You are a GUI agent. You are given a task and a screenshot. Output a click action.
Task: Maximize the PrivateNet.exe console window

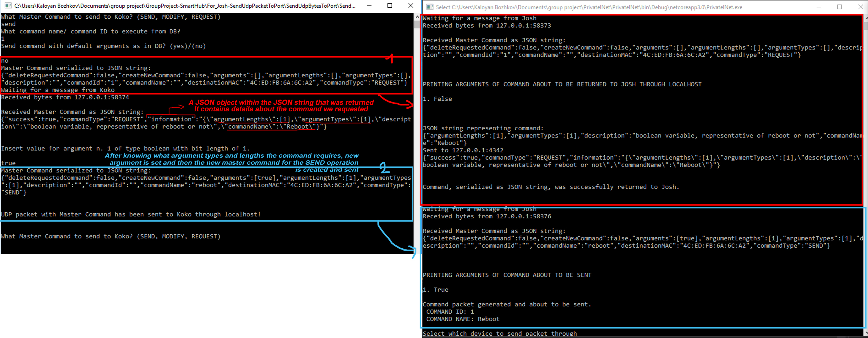pyautogui.click(x=839, y=7)
